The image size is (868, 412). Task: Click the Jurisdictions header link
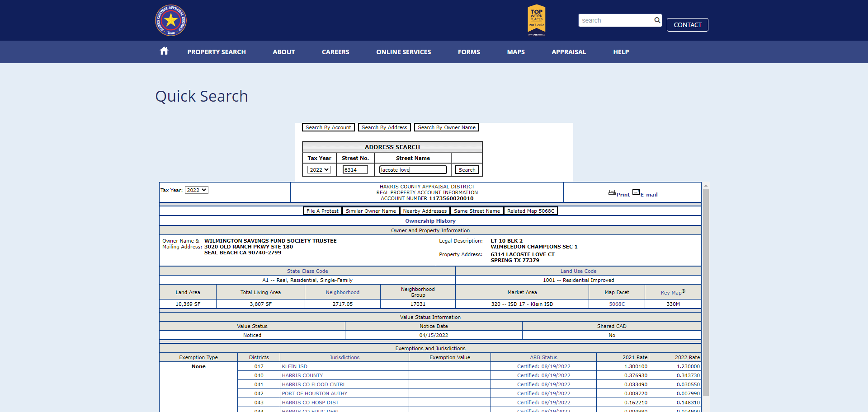[x=344, y=357]
